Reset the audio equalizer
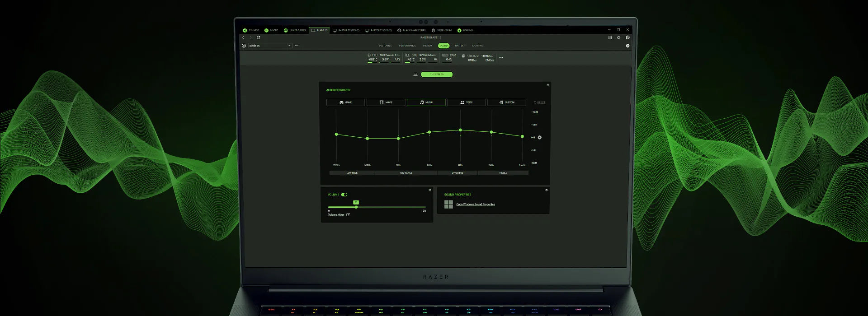This screenshot has height=316, width=868. coord(539,102)
